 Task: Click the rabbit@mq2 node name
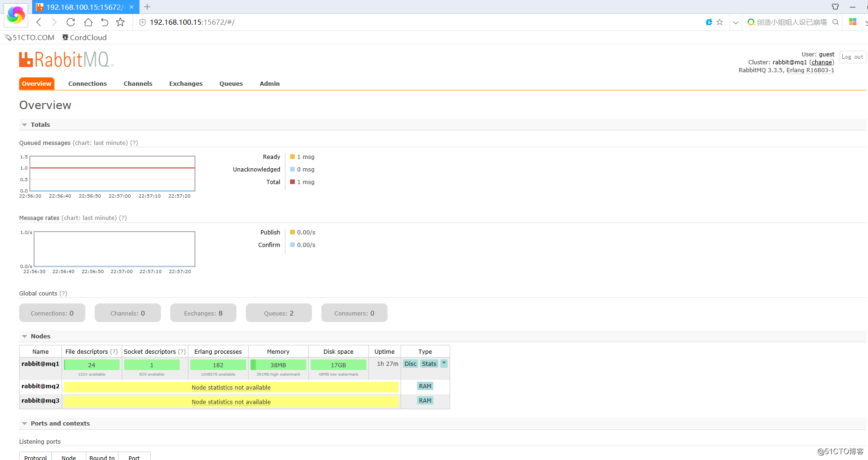tap(40, 386)
